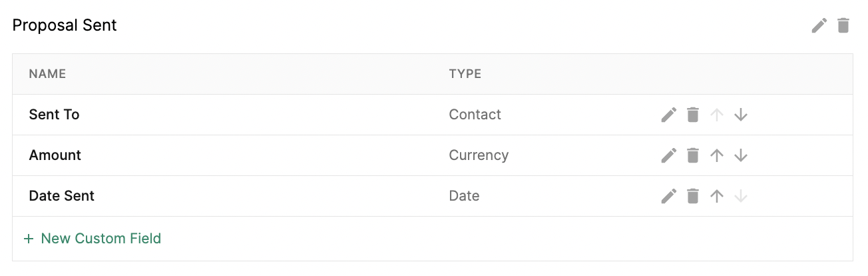Screen dimensions: 868x276
Task: Move Date Sent field up
Action: tap(717, 196)
